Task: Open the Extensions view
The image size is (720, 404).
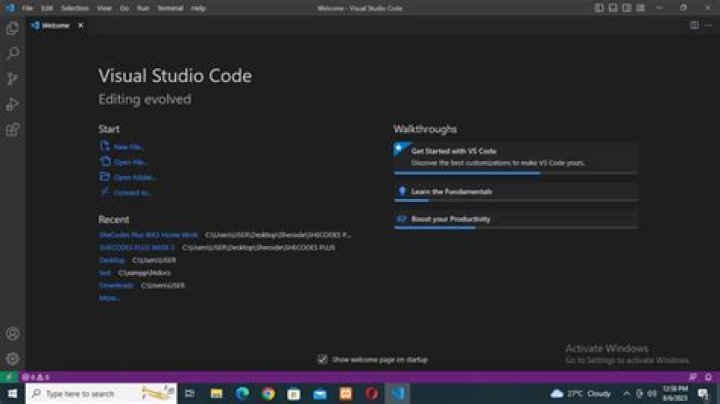Action: [x=12, y=129]
